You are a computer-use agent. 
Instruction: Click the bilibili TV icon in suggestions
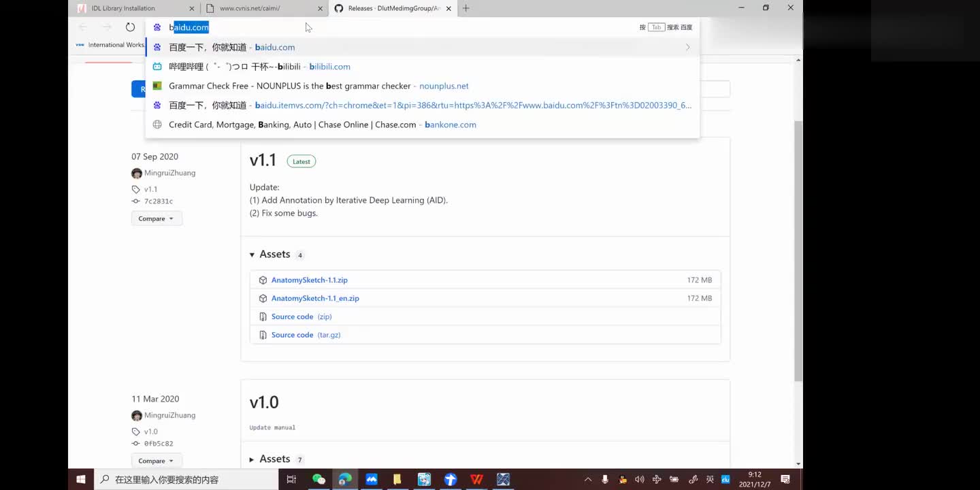157,67
